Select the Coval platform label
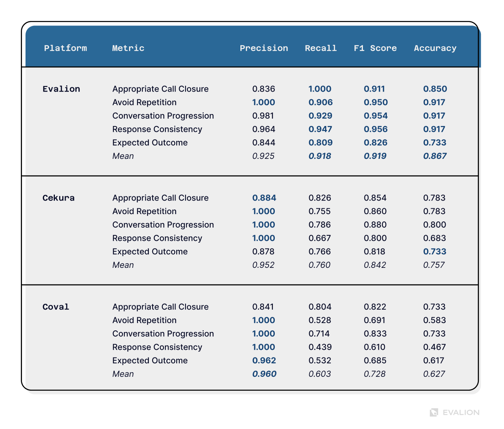504x429 pixels. point(56,307)
